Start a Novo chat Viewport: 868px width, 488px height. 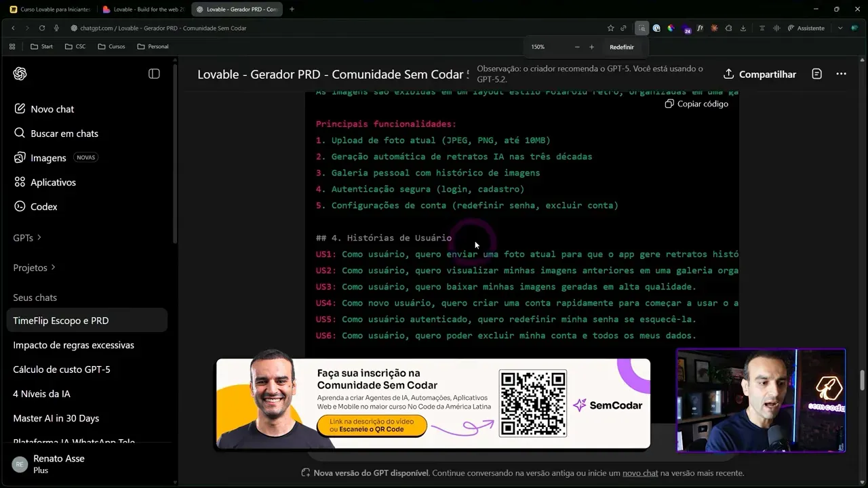point(52,109)
